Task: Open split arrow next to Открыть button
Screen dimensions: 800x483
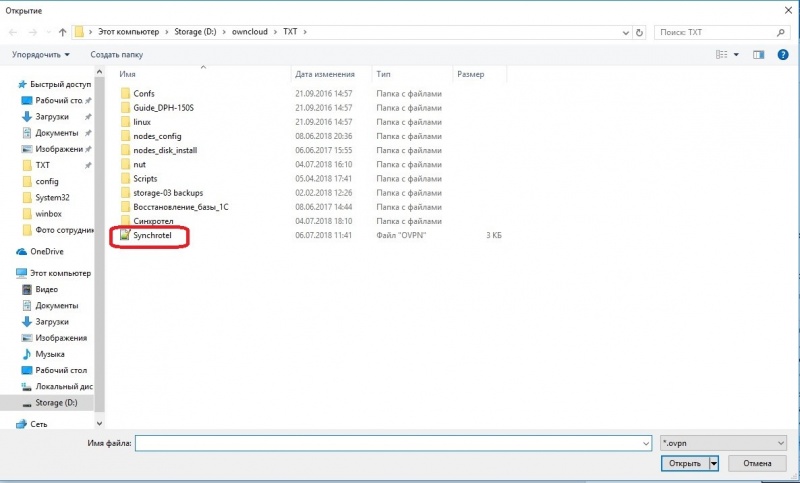Action: 714,464
